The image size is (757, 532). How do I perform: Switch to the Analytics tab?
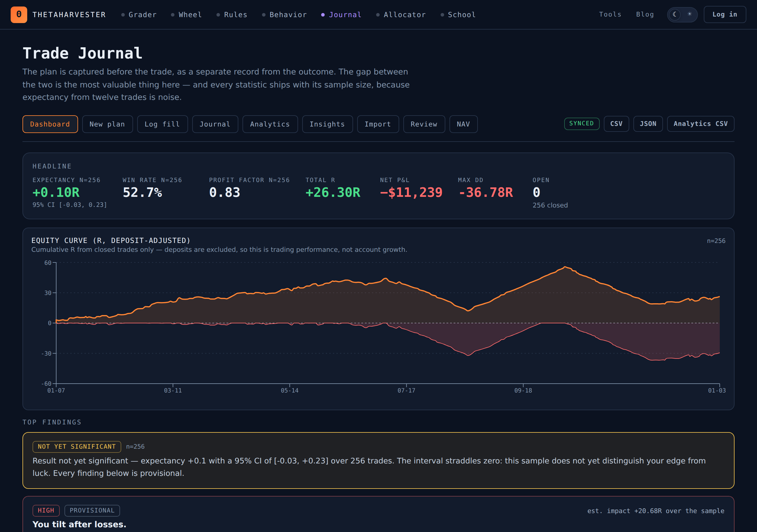click(x=270, y=124)
